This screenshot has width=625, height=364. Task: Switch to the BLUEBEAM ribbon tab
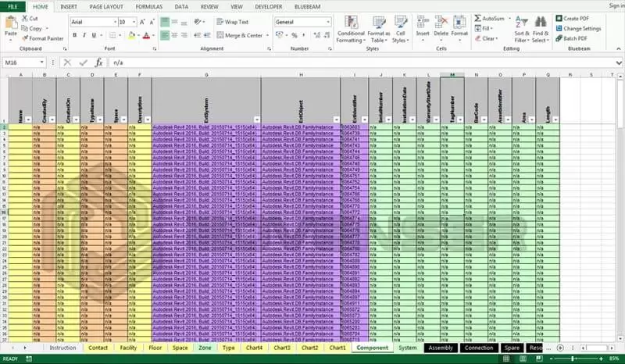307,7
